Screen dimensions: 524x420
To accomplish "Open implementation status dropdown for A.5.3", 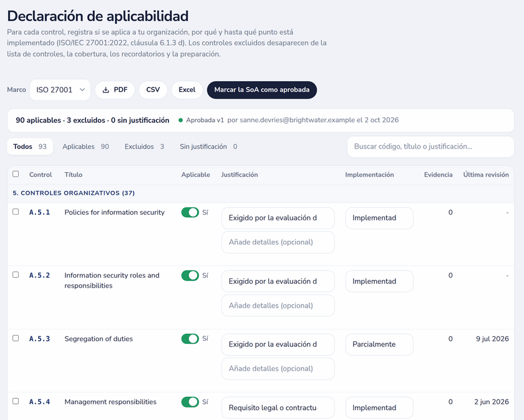I will (x=379, y=344).
